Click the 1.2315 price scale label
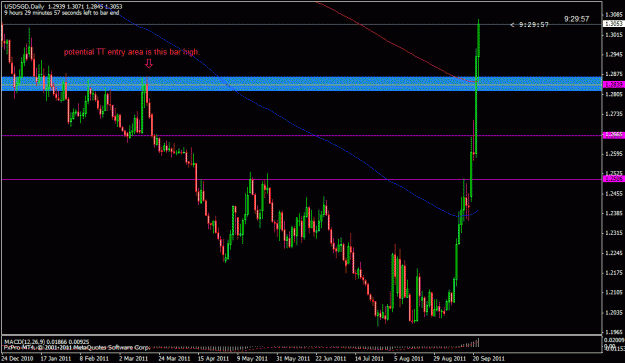The width and height of the screenshot is (625, 363). point(614,233)
